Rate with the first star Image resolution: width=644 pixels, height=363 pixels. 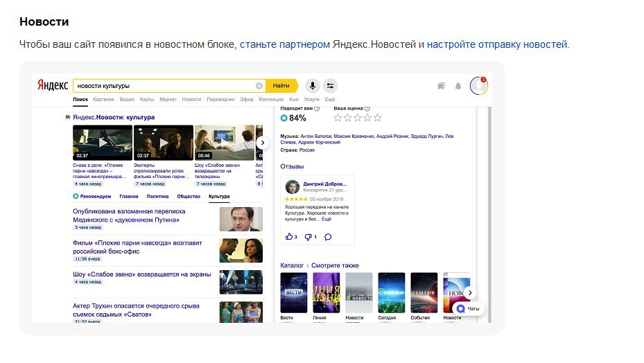[338, 118]
